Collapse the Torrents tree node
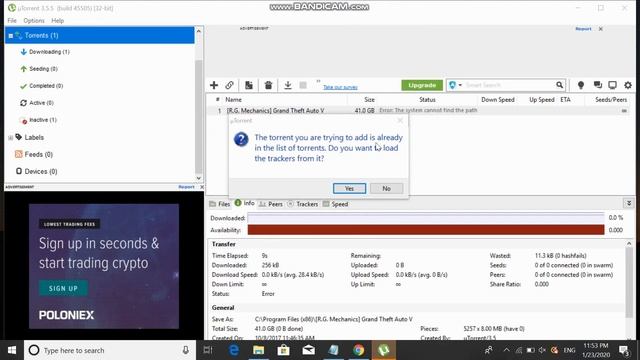Screen dimensions: 640x360 point(11,36)
